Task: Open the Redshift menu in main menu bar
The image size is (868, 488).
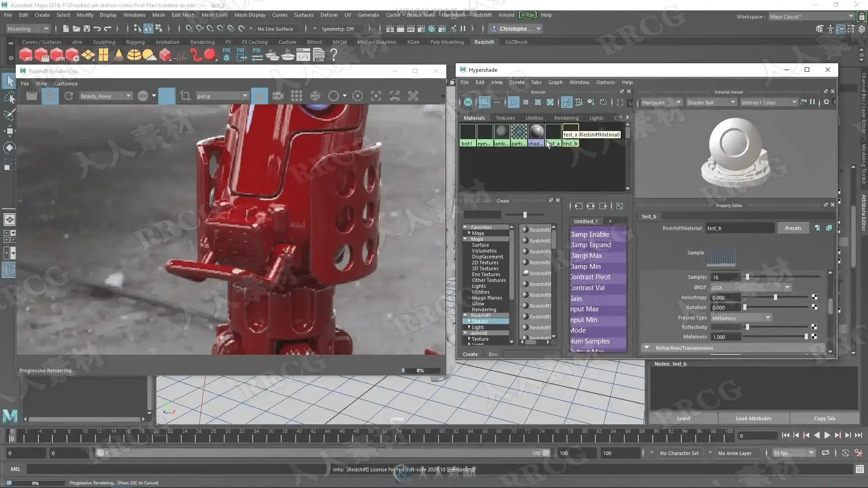Action: coord(481,15)
